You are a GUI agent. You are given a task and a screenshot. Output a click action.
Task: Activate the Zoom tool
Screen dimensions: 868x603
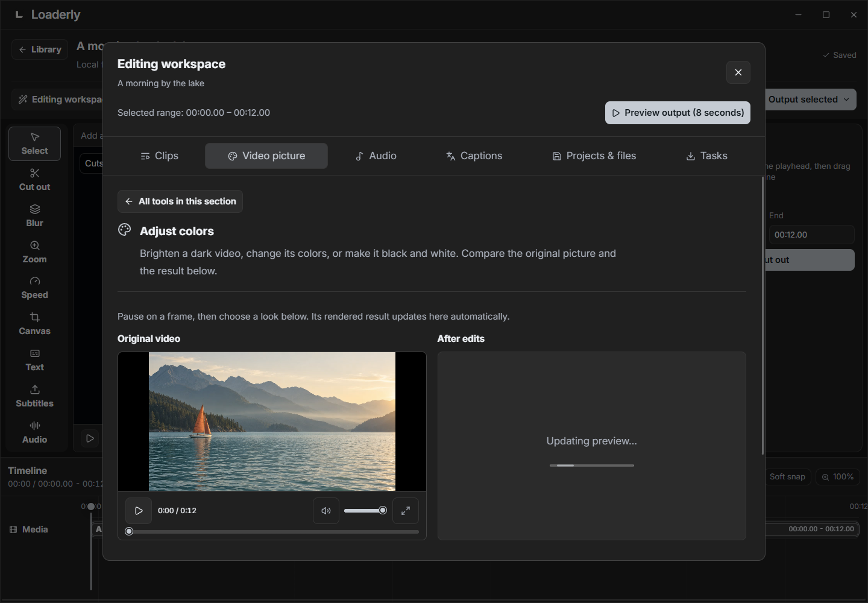tap(34, 252)
